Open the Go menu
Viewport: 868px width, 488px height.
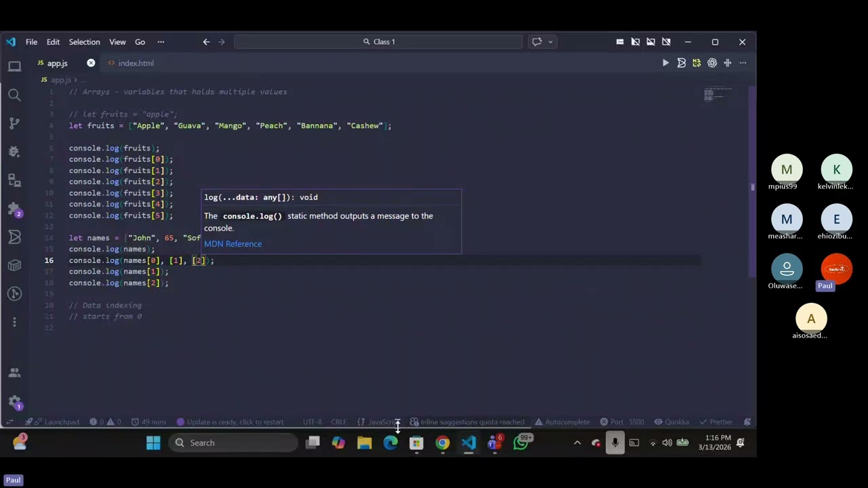pos(140,42)
